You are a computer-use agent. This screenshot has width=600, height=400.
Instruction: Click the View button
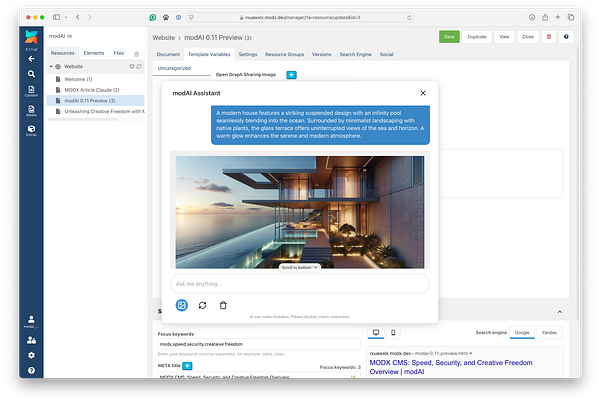coord(504,37)
